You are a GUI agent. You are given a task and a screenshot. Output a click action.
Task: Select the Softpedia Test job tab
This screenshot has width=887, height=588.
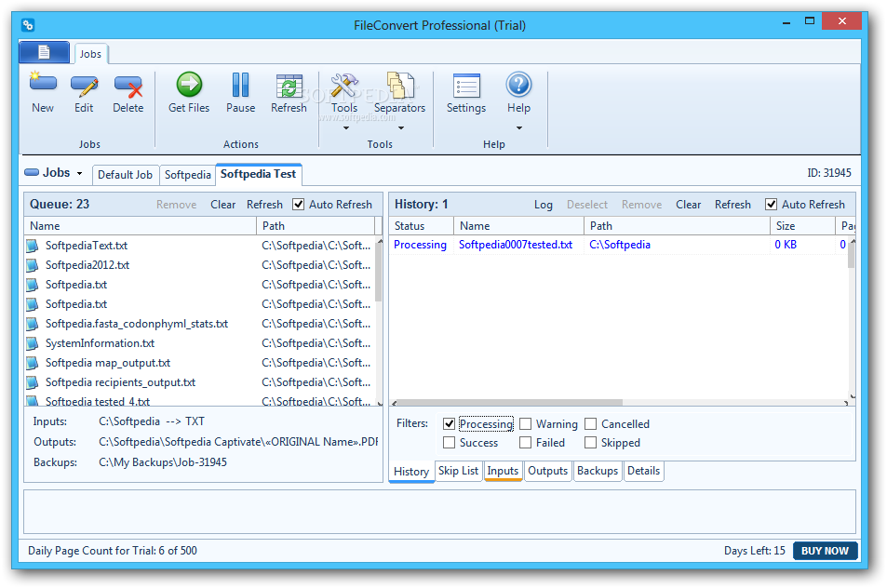(258, 174)
